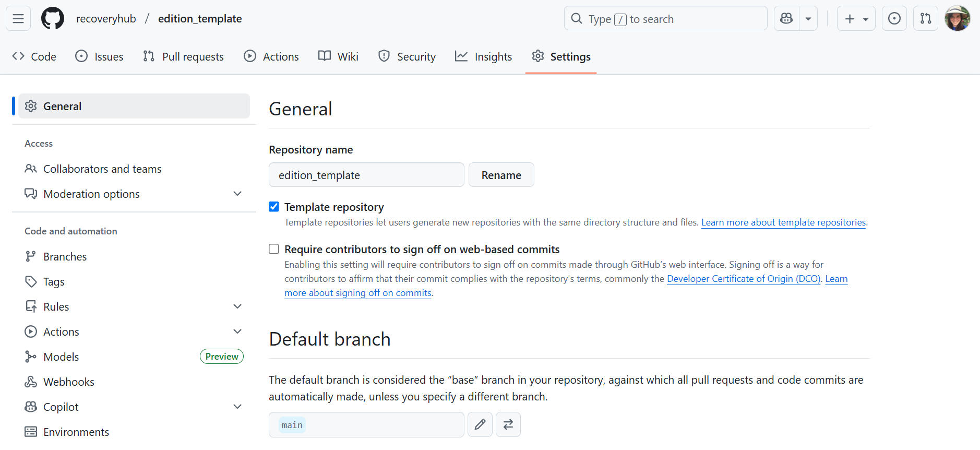980x450 pixels.
Task: Click the switch default branch arrows icon
Action: point(508,424)
